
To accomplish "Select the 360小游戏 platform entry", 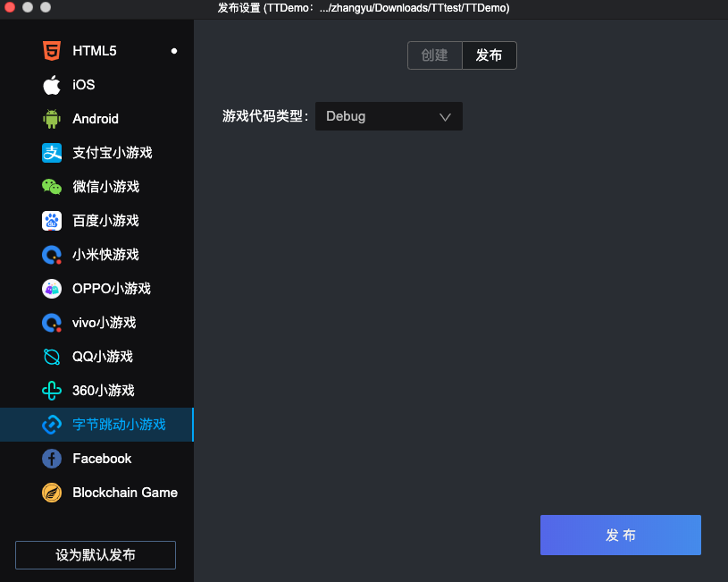I will [103, 391].
